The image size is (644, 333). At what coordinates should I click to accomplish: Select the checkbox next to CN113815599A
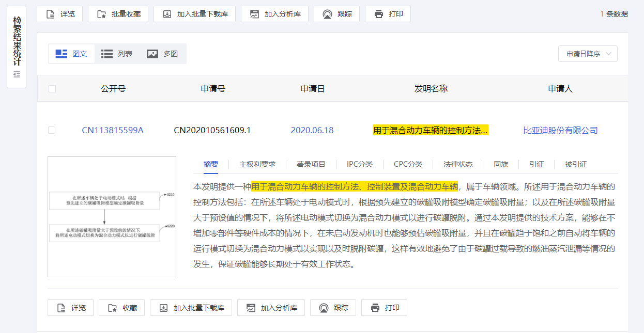[x=52, y=130]
